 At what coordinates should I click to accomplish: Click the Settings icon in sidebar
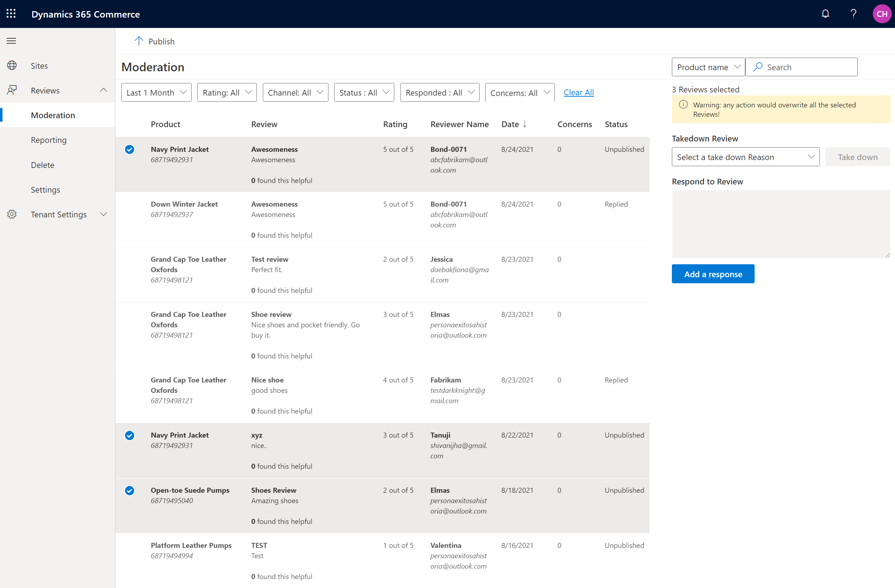point(12,214)
